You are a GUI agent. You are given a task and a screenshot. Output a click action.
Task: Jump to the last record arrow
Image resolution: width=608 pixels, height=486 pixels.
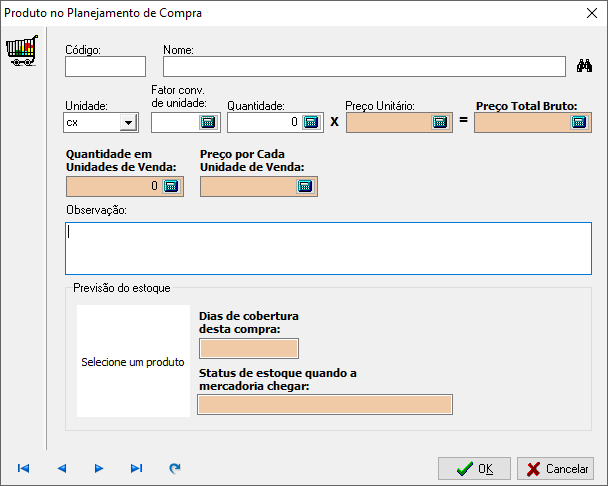tap(136, 468)
